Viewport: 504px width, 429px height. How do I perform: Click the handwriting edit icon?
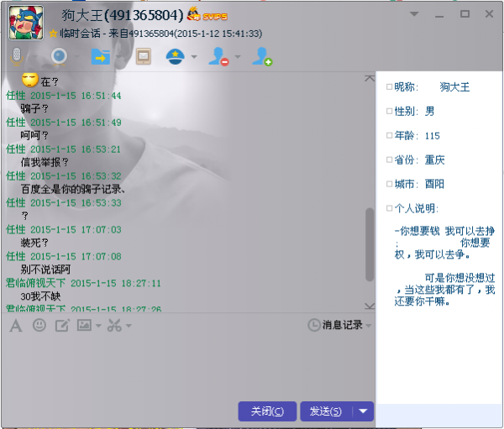coord(62,325)
